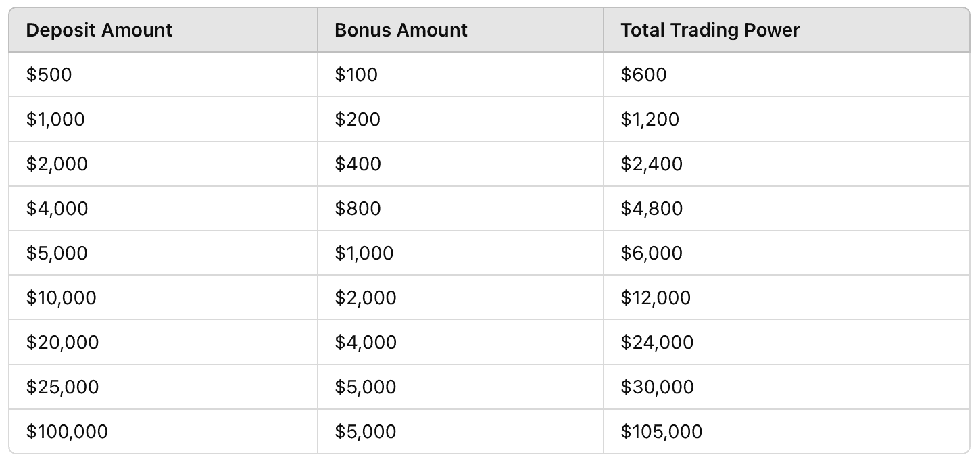Select the $500 deposit cell
Viewport: 980px width, 461px height.
(49, 74)
